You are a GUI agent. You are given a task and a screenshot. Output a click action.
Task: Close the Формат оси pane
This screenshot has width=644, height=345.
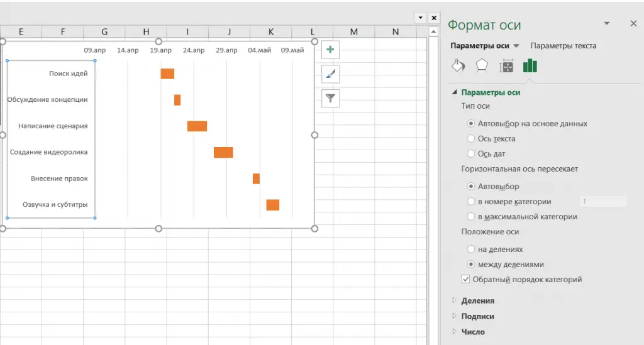[x=633, y=23]
